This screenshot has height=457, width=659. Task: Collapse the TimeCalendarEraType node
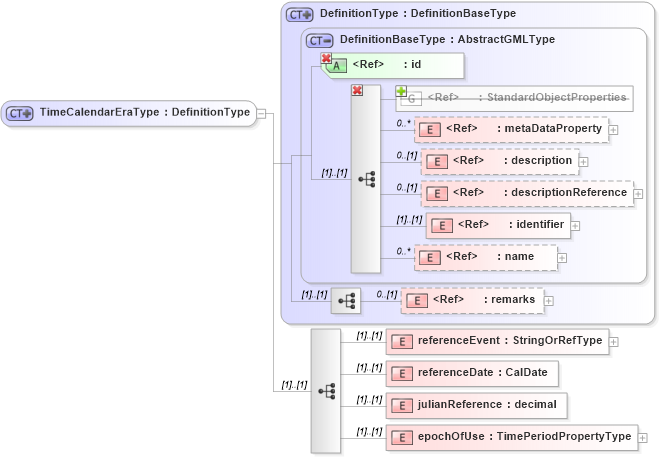point(261,114)
